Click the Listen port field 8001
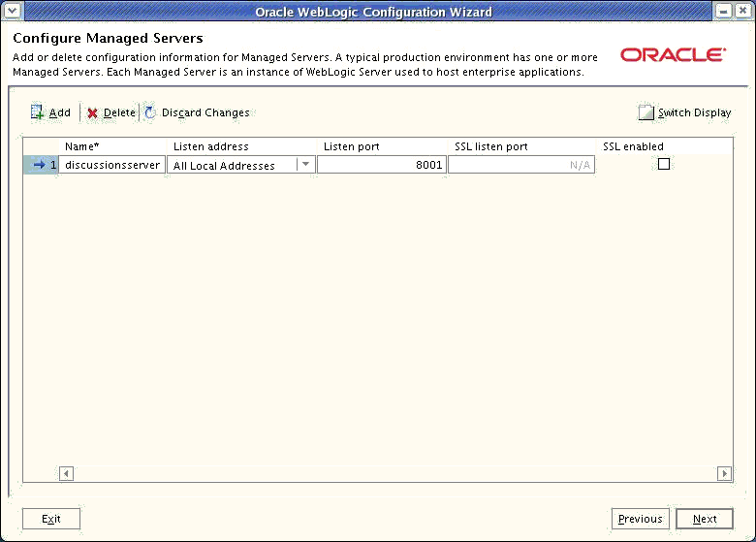 [382, 165]
